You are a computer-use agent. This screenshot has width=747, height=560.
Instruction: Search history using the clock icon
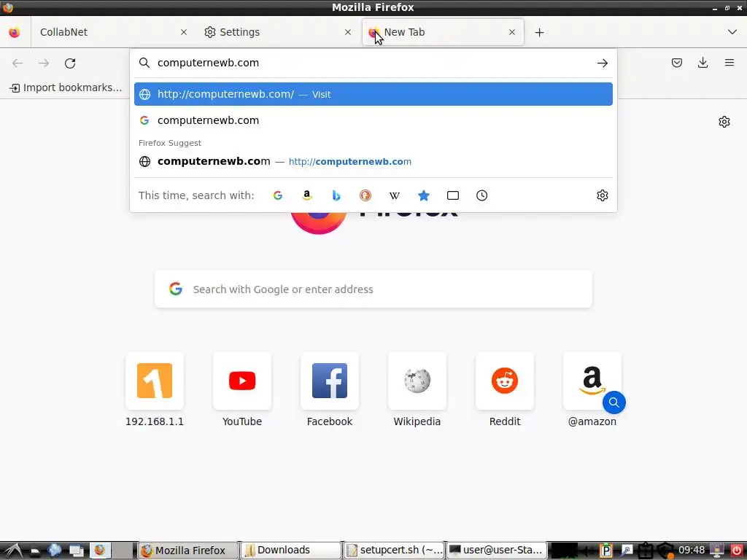coord(481,195)
